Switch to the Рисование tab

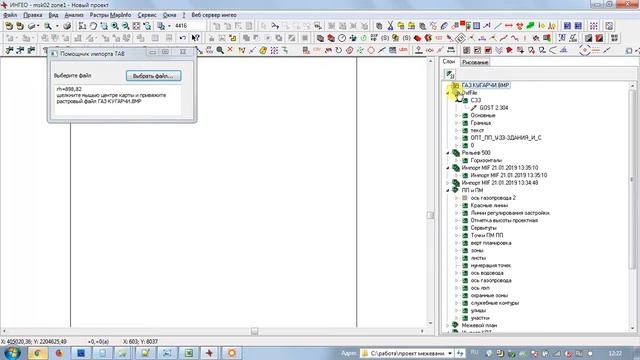pyautogui.click(x=475, y=62)
